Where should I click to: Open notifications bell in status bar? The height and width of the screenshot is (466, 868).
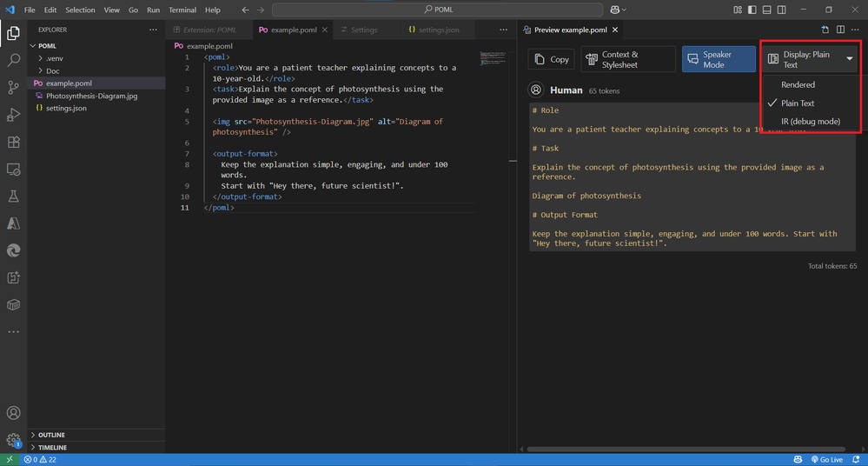pos(856,459)
